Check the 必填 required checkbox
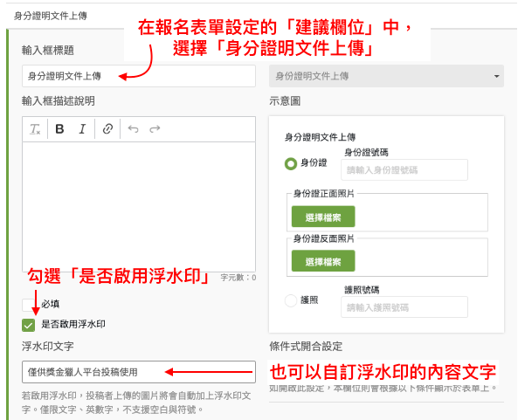The height and width of the screenshot is (420, 518). pos(29,305)
